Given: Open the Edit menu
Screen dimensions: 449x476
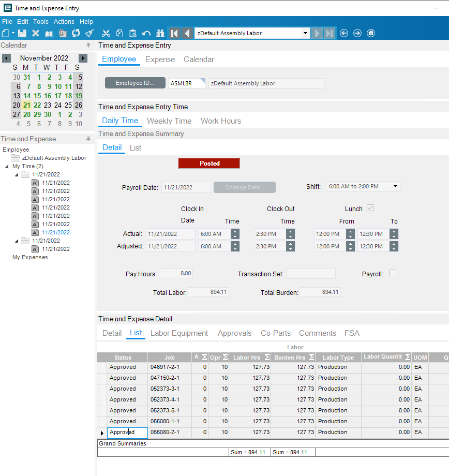Looking at the screenshot, I should [x=22, y=22].
